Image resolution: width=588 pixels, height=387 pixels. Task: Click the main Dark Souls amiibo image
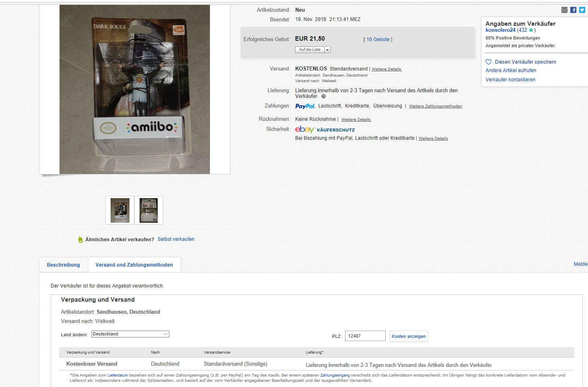[135, 89]
